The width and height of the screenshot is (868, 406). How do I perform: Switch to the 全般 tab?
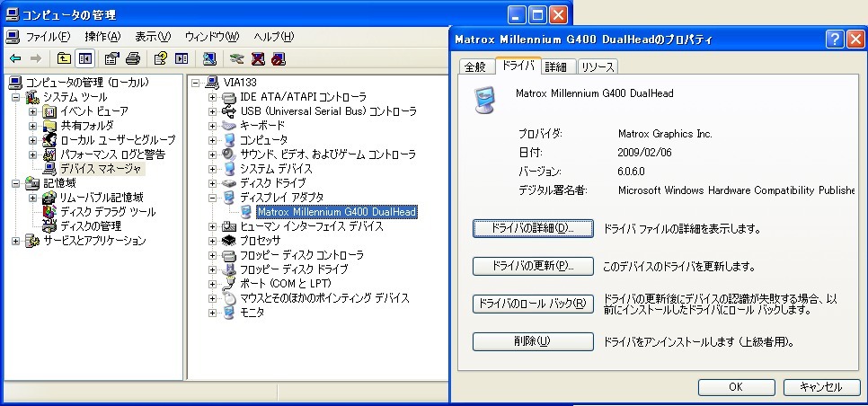pos(475,67)
